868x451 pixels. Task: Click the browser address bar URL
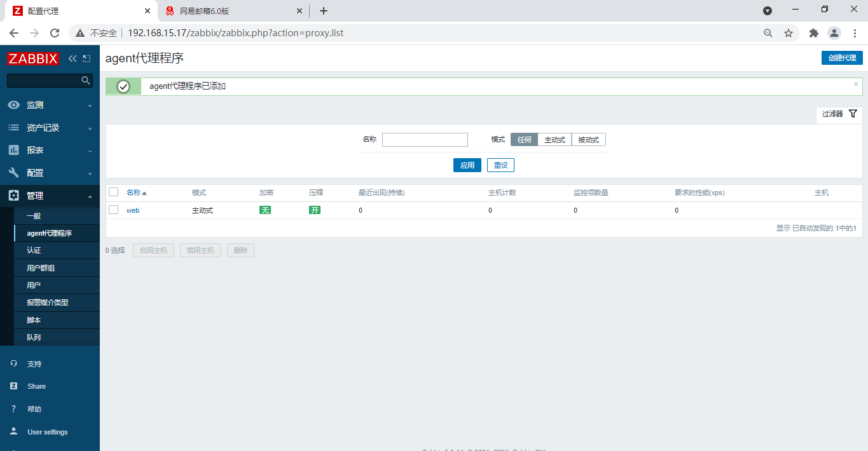pyautogui.click(x=235, y=33)
